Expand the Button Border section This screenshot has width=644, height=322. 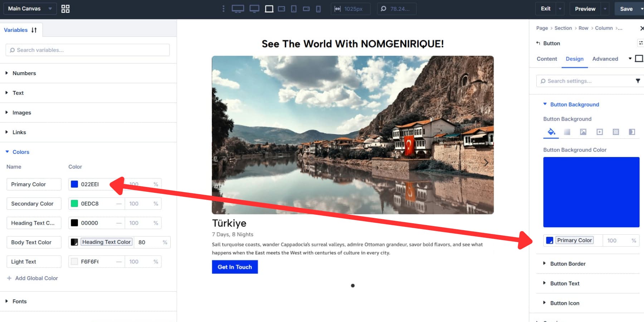click(567, 264)
